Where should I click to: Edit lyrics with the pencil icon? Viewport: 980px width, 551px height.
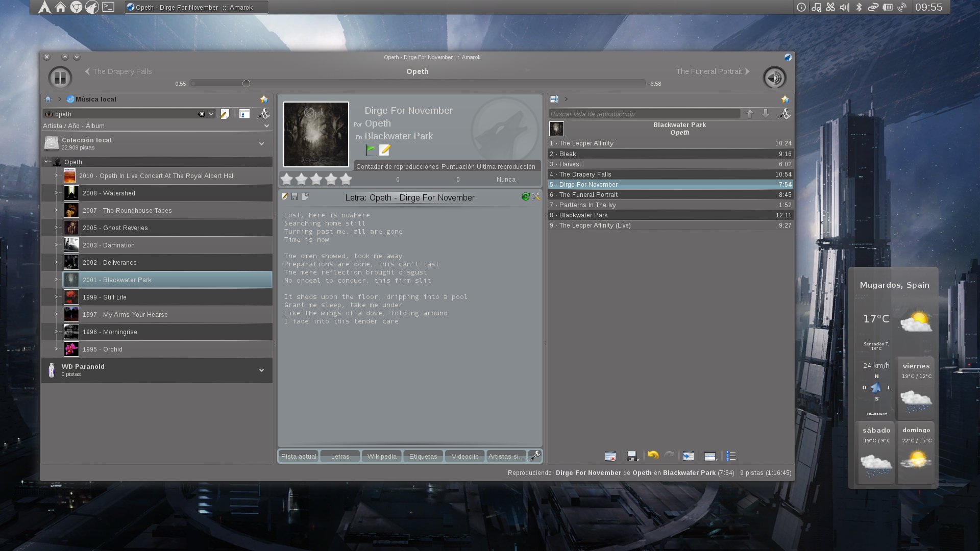click(x=285, y=196)
